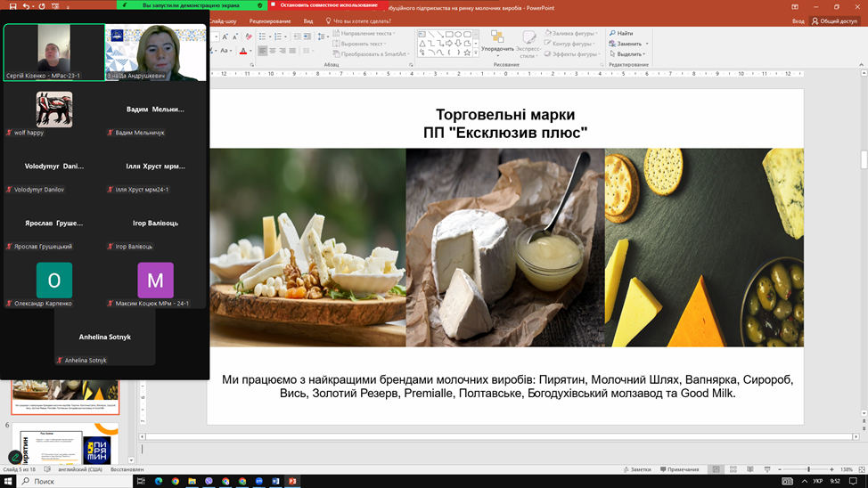Screen dimensions: 868x488
Task: Collapse the ribbon with the chevron
Action: [861, 65]
